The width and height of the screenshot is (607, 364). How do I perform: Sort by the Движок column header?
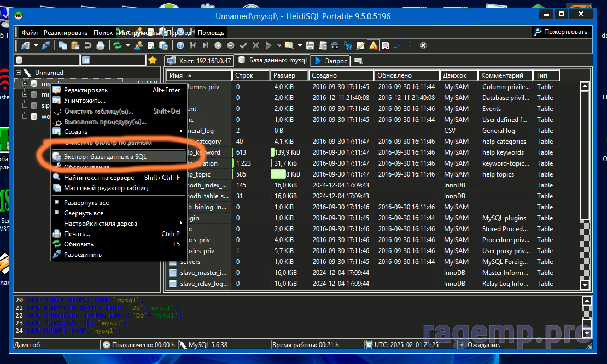point(459,75)
